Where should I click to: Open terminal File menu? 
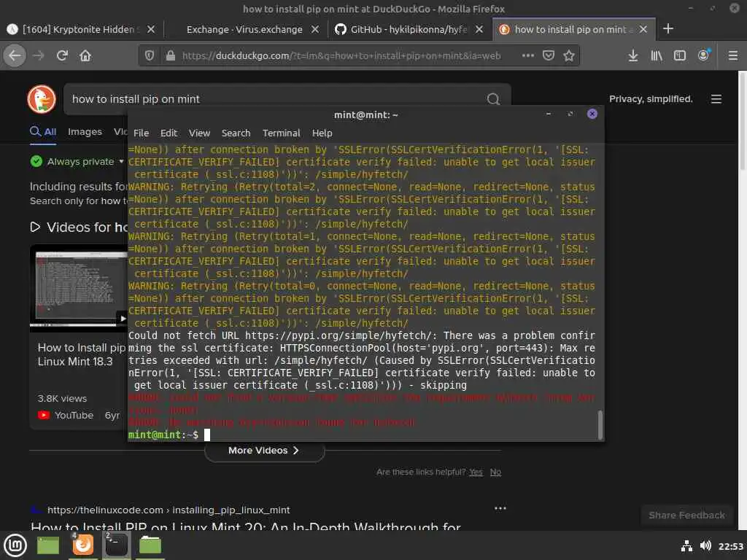pos(141,133)
